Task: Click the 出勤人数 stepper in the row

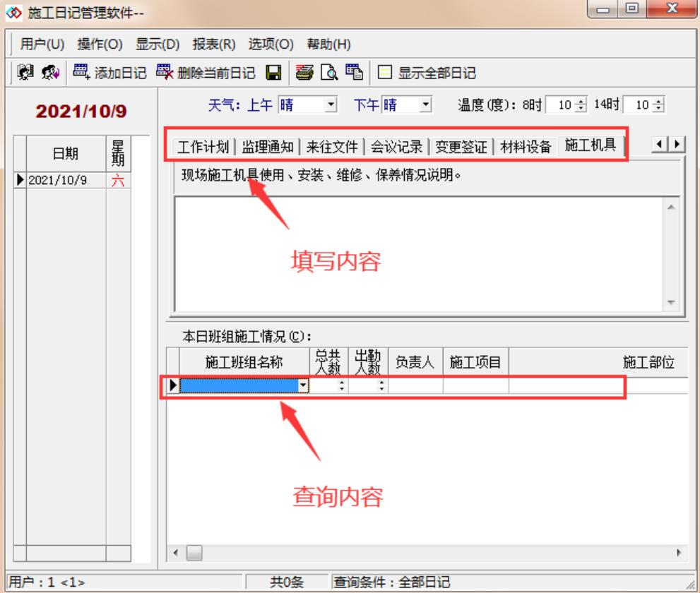Action: point(381,385)
